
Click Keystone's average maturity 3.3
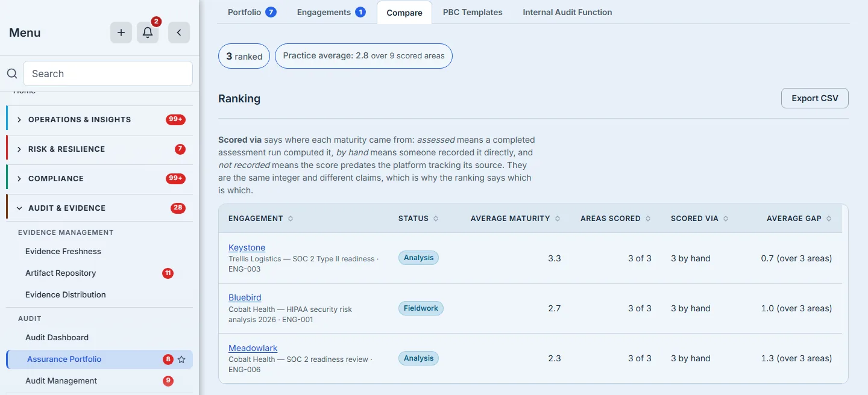555,258
